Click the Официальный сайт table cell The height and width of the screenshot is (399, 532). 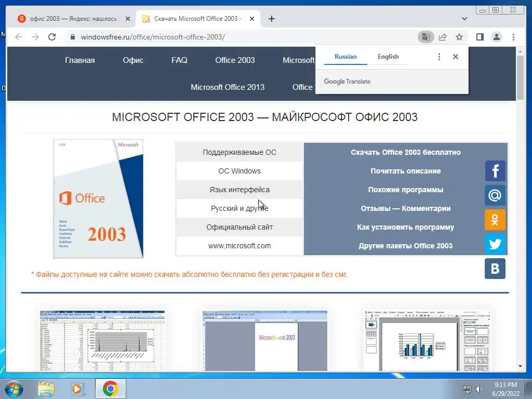pos(240,227)
